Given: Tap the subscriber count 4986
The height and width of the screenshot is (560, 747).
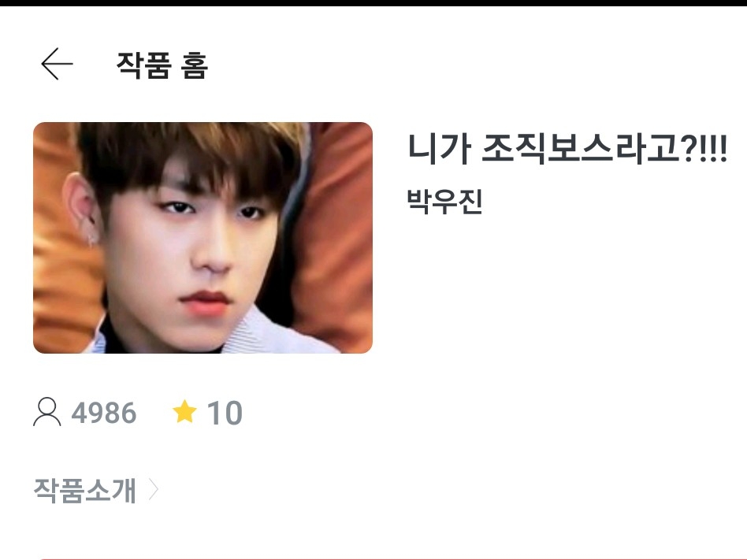Looking at the screenshot, I should pyautogui.click(x=104, y=413).
